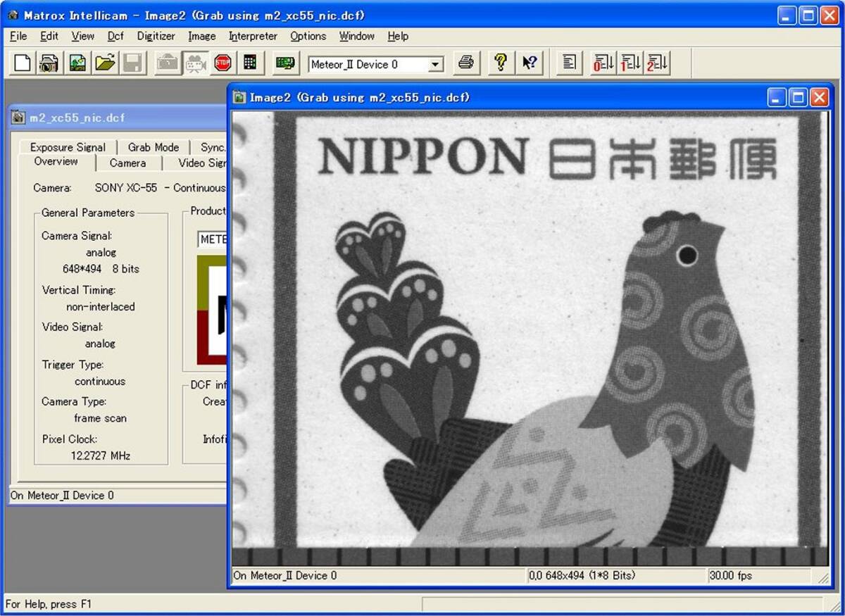
Task: Open the Dcf menu
Action: tap(115, 36)
